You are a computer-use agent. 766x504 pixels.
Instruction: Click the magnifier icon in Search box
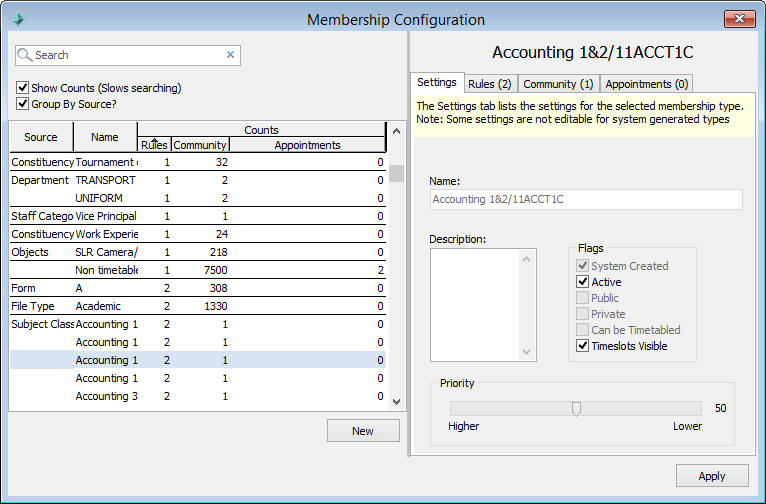click(x=24, y=55)
